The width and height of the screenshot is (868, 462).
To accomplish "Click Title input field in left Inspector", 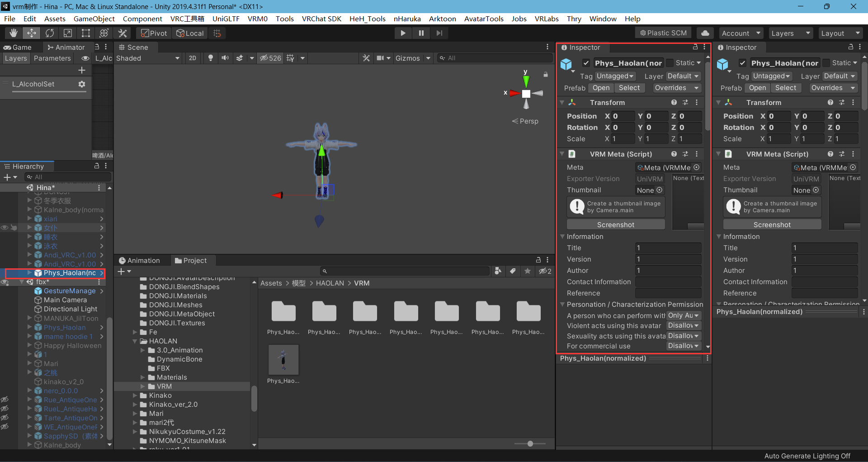I will (668, 248).
